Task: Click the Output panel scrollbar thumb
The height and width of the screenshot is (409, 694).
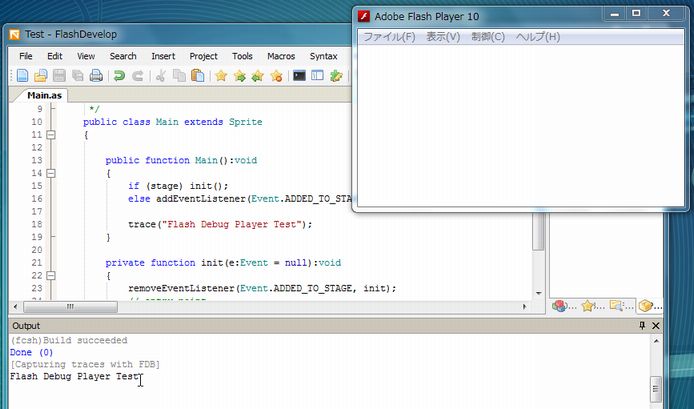Action: click(656, 390)
